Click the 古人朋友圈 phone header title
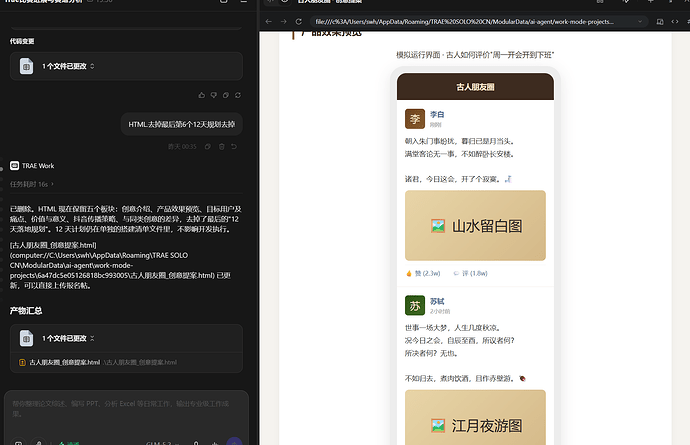The image size is (690, 445). [x=475, y=87]
